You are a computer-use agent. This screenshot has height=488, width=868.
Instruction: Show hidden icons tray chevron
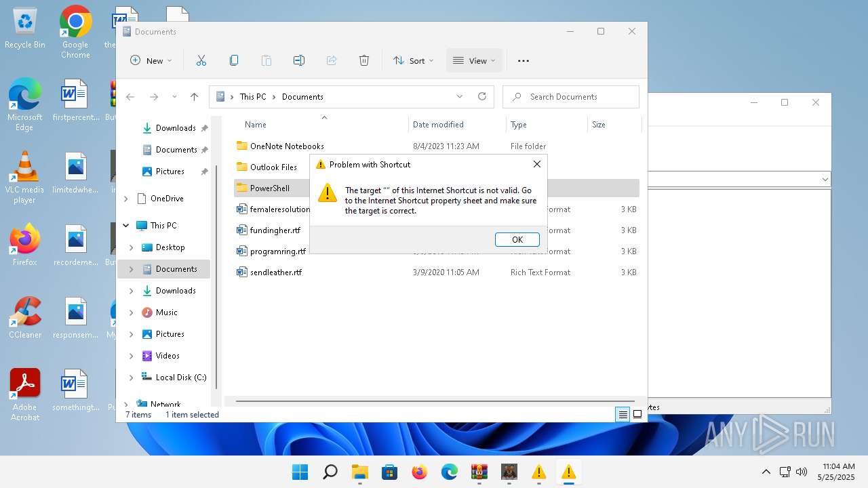(766, 472)
